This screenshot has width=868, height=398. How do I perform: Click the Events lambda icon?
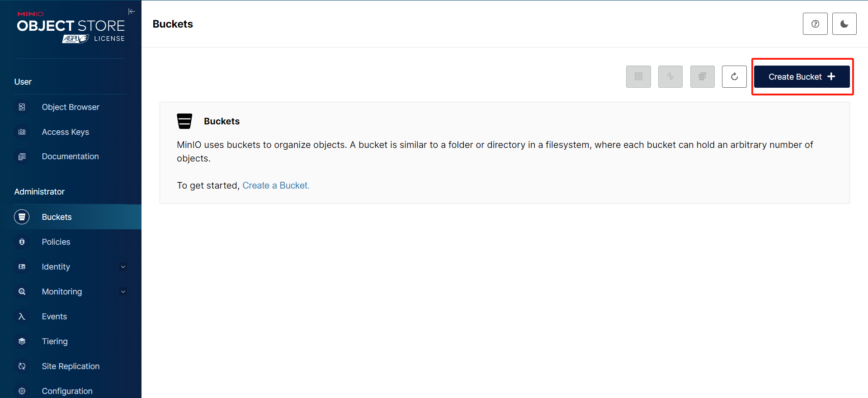[x=22, y=317]
